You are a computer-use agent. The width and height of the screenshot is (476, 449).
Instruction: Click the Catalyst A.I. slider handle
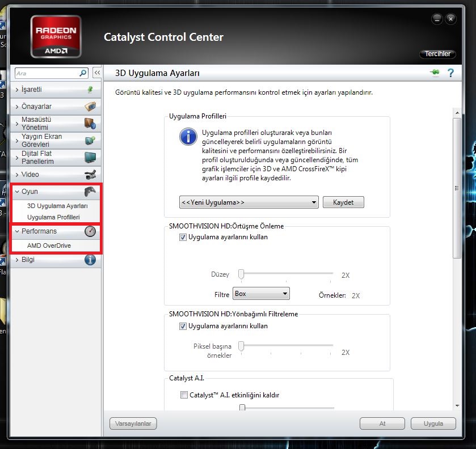coord(242,407)
